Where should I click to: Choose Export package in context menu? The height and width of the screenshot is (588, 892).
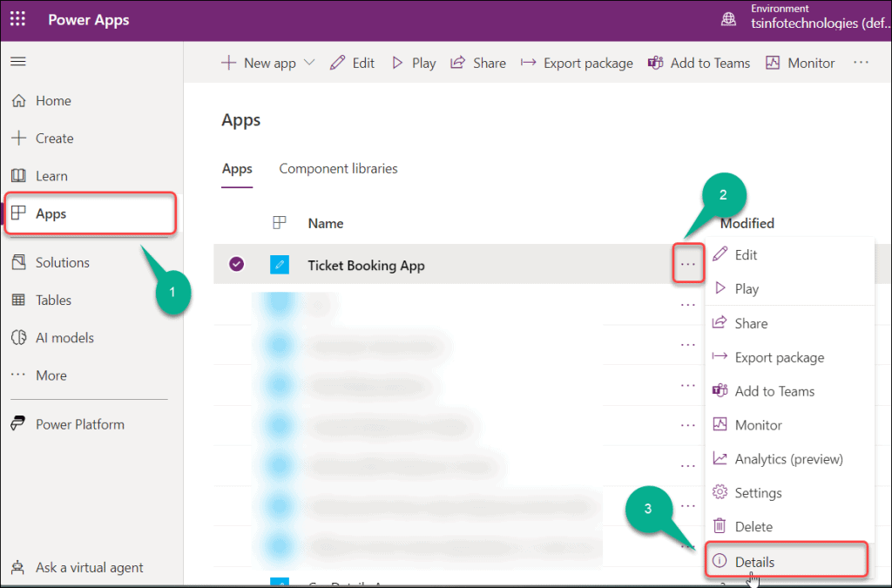[789, 357]
